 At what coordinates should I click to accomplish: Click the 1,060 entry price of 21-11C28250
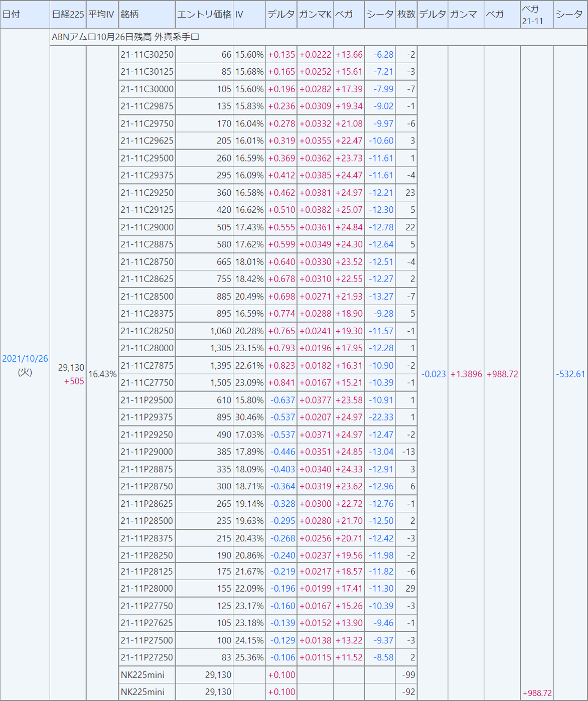[221, 332]
